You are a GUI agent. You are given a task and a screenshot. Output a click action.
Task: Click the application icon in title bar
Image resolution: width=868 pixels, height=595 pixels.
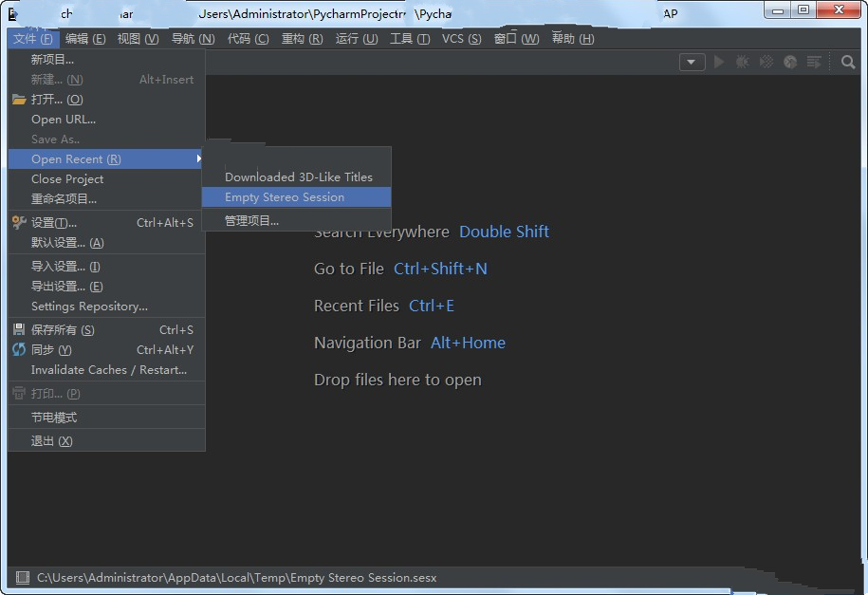pyautogui.click(x=13, y=13)
